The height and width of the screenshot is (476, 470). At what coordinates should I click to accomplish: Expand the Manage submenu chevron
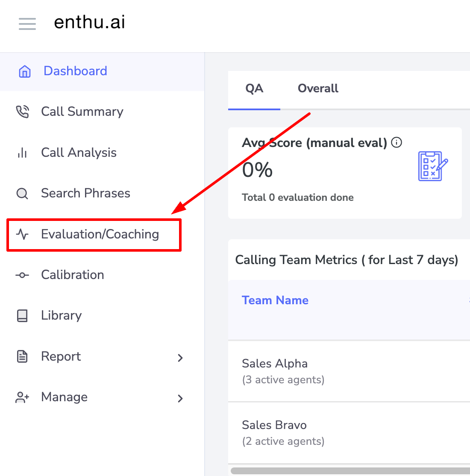tap(180, 398)
